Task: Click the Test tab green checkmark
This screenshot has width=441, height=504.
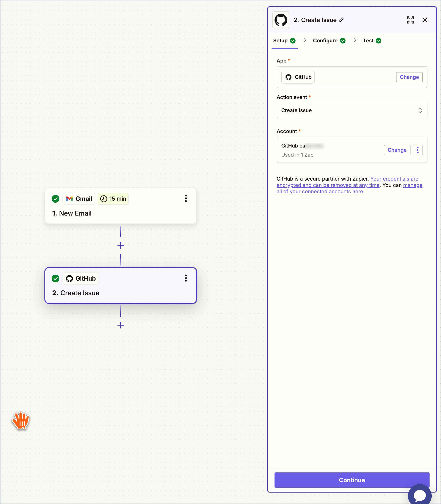Action: coord(379,41)
